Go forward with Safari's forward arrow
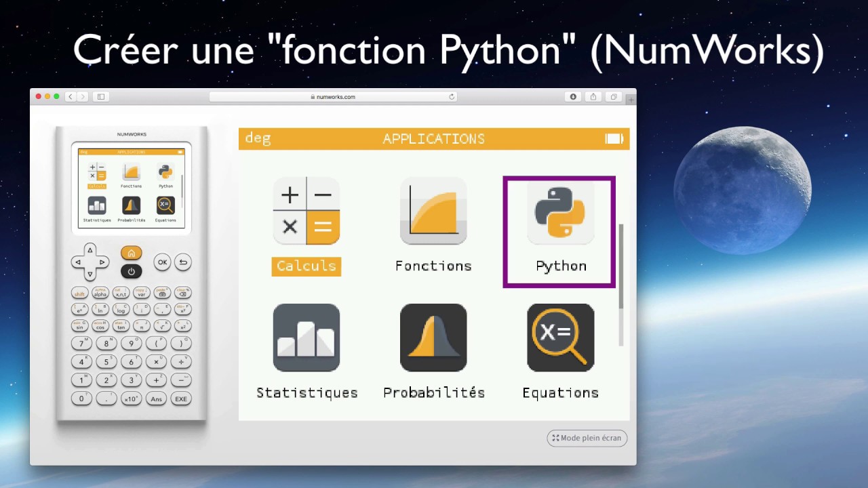This screenshot has width=868, height=488. pyautogui.click(x=83, y=97)
